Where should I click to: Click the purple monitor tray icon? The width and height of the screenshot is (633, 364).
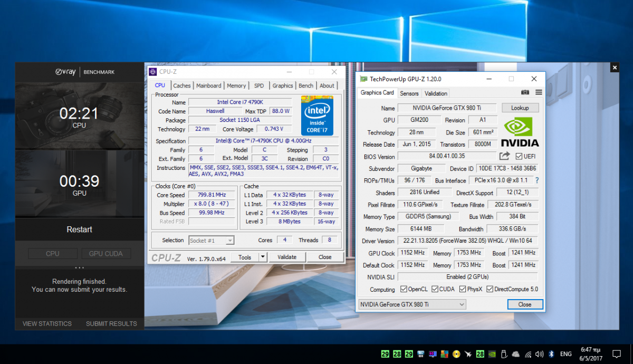(433, 354)
